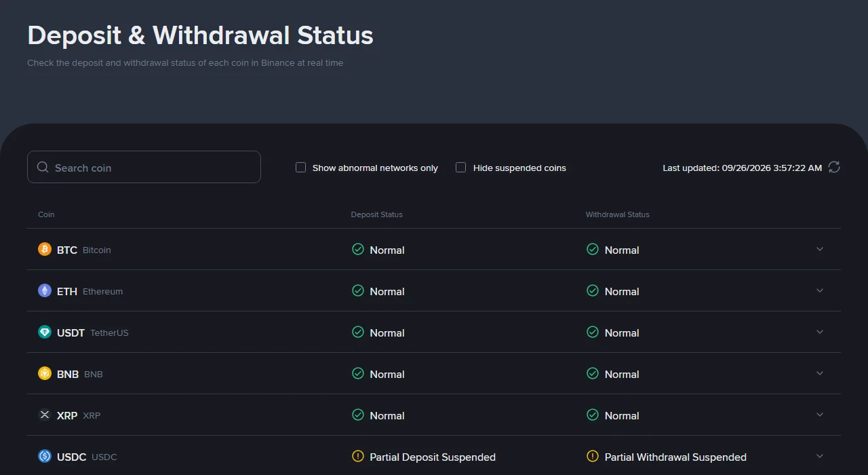
Task: Click the XRP coin icon
Action: 45,415
